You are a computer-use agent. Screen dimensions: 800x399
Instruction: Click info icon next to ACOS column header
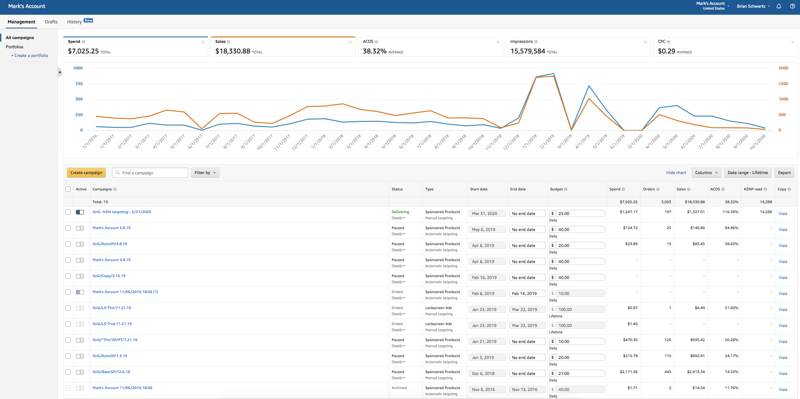click(722, 189)
